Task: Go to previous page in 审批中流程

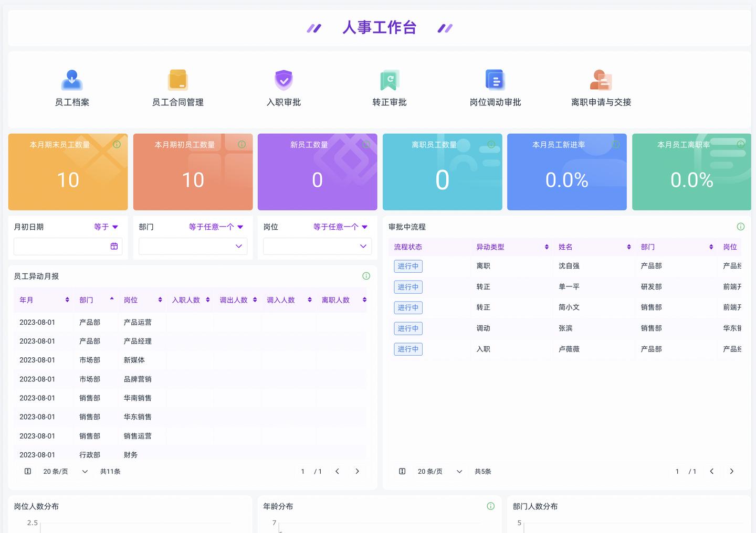Action: pos(711,472)
